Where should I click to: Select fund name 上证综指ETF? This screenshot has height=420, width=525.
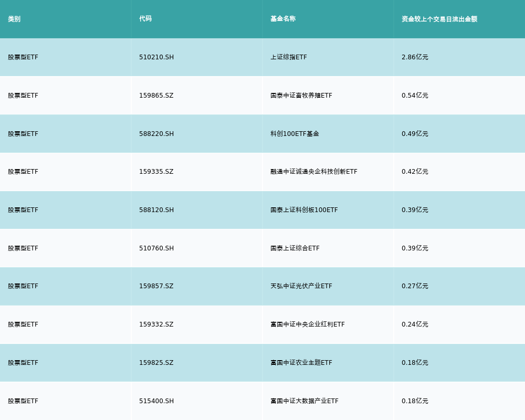(x=289, y=57)
